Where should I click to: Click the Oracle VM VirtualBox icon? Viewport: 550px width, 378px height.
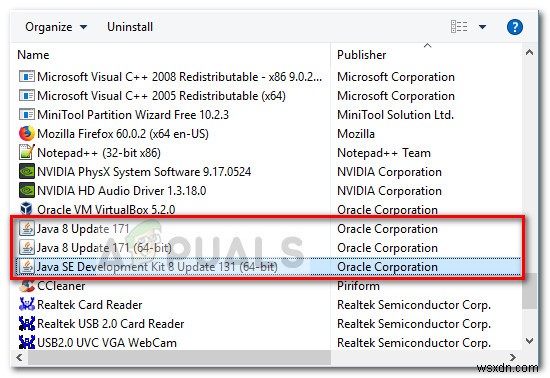coord(27,209)
